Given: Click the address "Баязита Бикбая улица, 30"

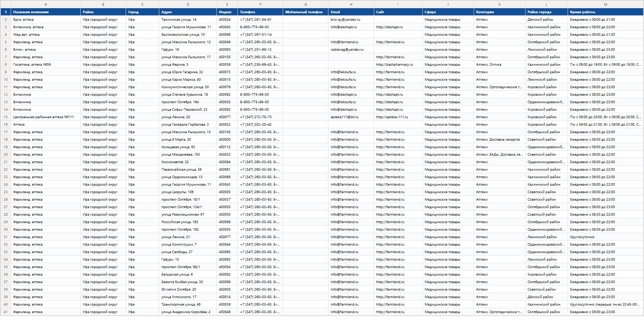Looking at the screenshot, I should pos(188,282).
